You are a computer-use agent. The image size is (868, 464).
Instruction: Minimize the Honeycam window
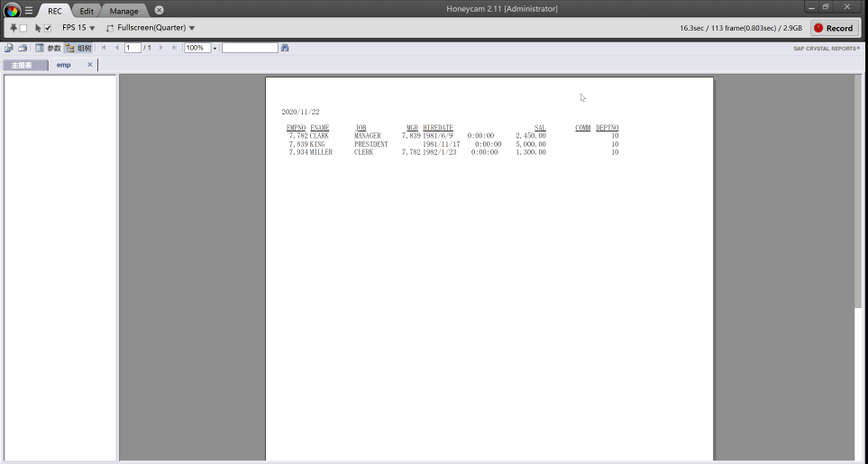click(x=812, y=7)
